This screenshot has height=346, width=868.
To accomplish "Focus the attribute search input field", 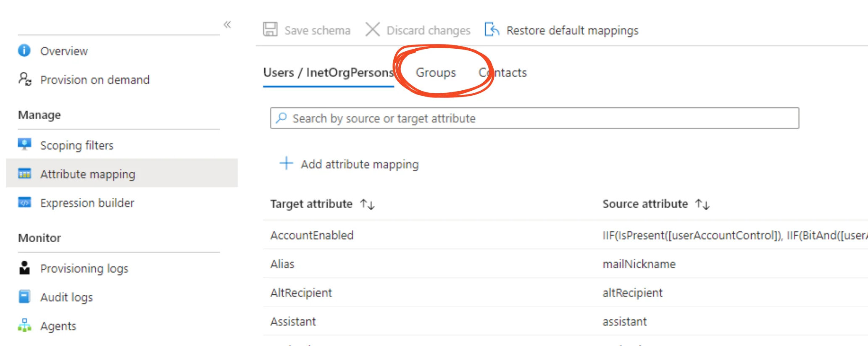I will 534,118.
